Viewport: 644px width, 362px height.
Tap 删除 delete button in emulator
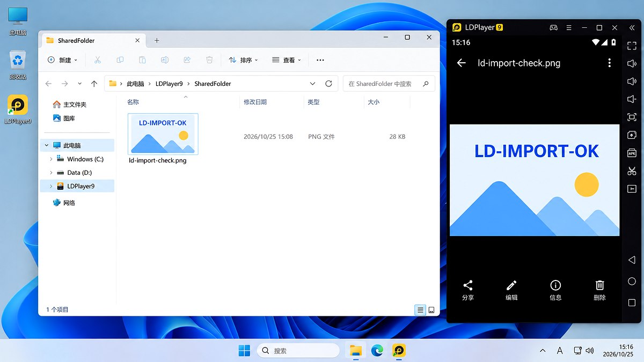pyautogui.click(x=599, y=290)
